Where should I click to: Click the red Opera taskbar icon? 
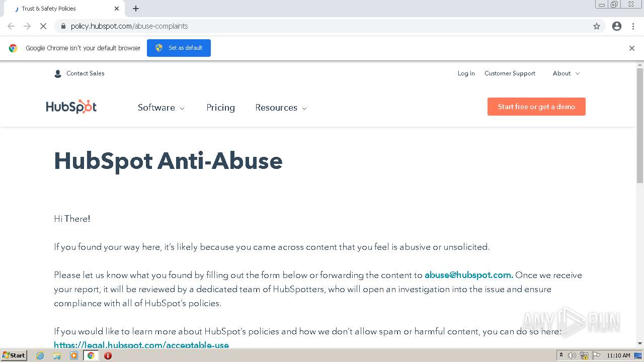click(x=108, y=355)
